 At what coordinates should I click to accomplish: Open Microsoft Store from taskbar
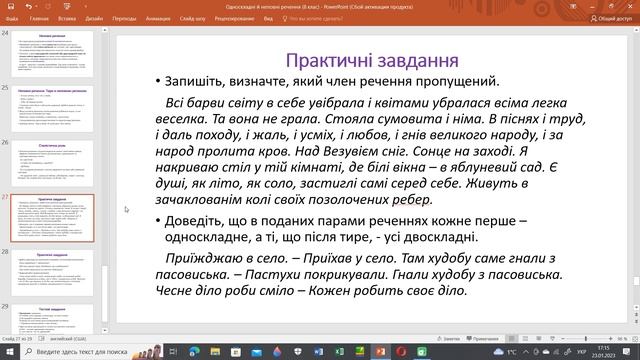[x=236, y=351]
